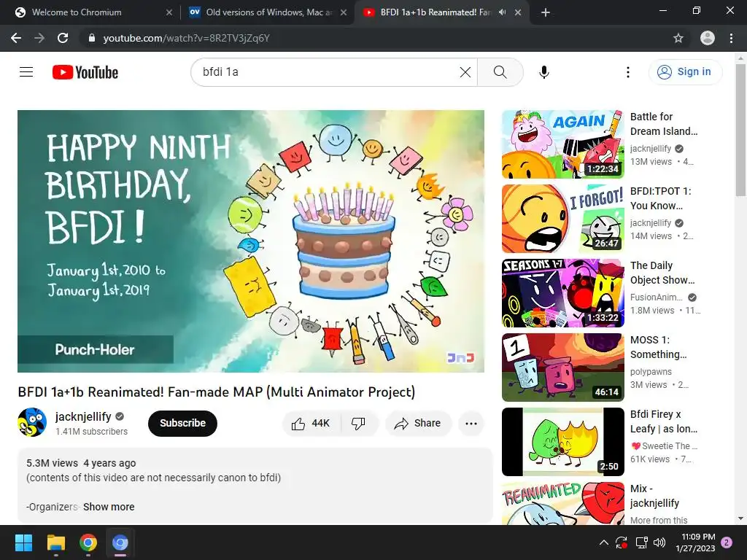Expand description with Show more
747x560 pixels.
coord(109,507)
